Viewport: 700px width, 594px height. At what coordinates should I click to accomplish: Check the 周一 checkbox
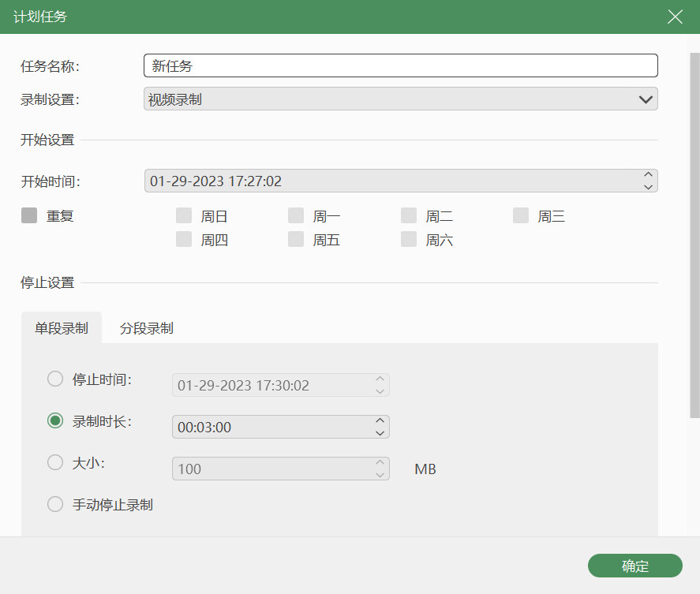pos(296,215)
